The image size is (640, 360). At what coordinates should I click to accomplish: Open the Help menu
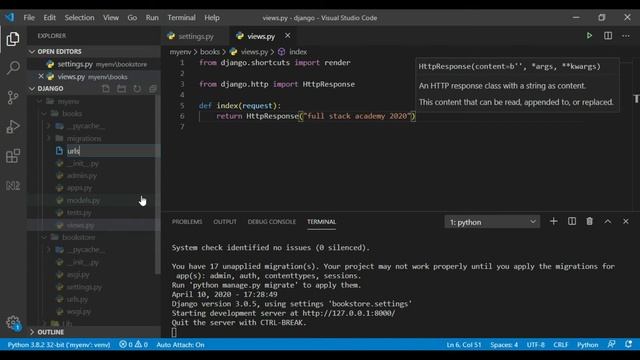212,18
